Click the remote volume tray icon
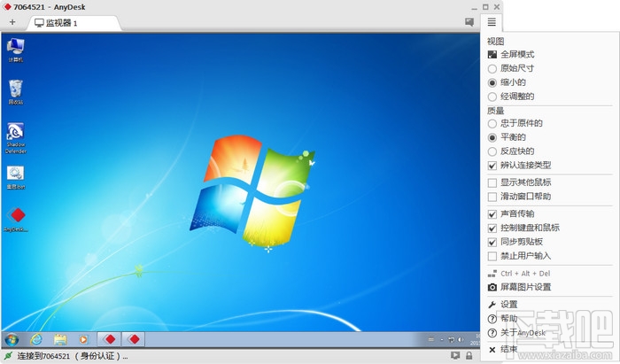620x364 pixels. click(460, 339)
